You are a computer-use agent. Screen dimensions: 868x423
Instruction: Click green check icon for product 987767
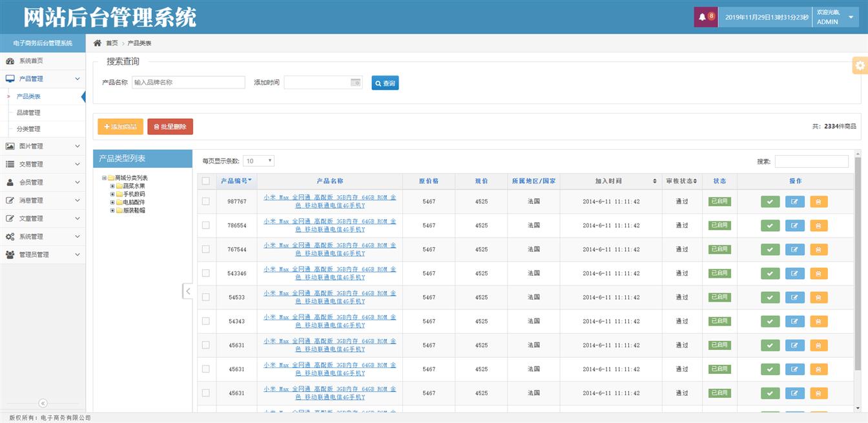(770, 201)
